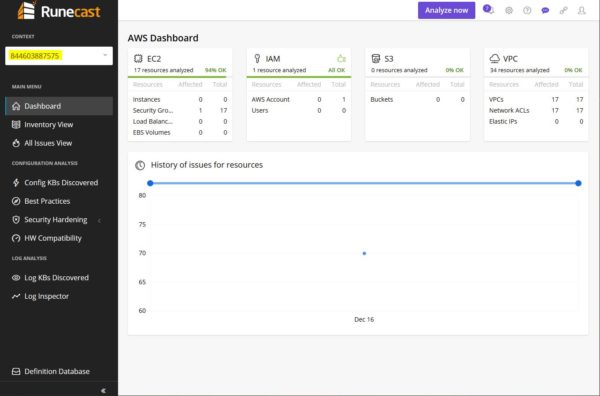Click the Instances row in EC2 card

coord(180,99)
